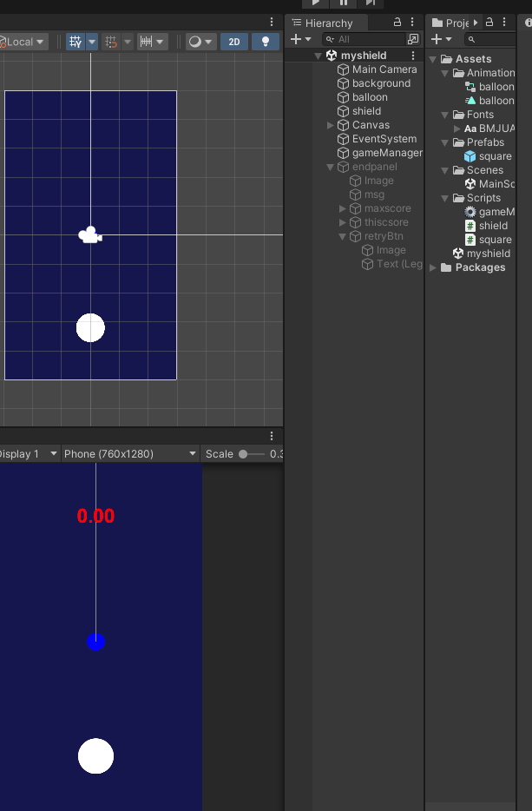
Task: Open myshield scene options menu
Action: [412, 56]
